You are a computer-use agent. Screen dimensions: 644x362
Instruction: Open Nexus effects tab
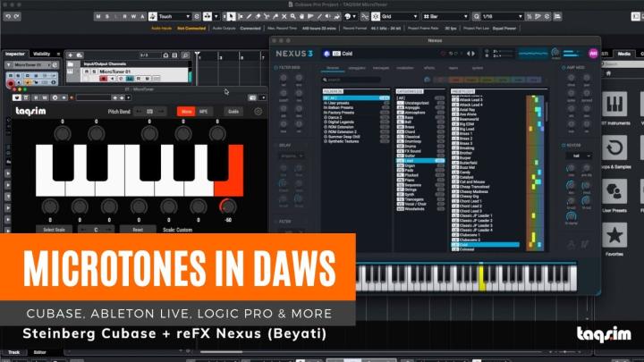click(x=429, y=68)
